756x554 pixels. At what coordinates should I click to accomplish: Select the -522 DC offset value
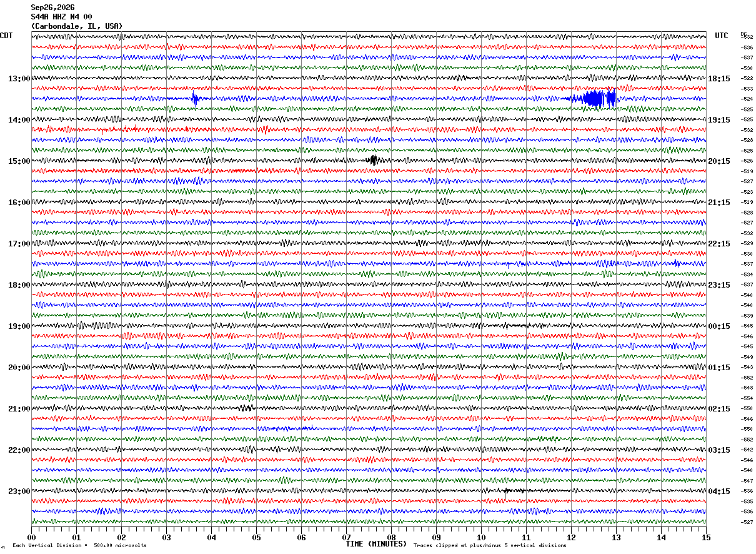747,78
